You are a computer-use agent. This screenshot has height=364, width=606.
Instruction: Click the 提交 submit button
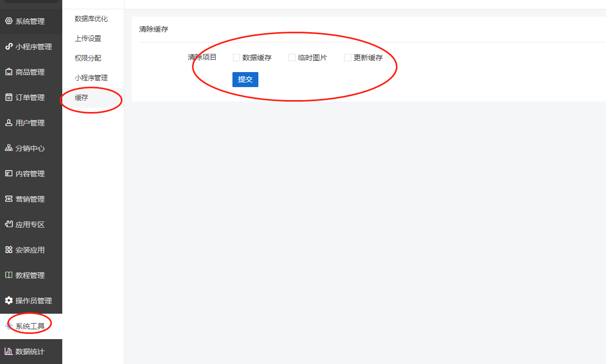pyautogui.click(x=245, y=79)
